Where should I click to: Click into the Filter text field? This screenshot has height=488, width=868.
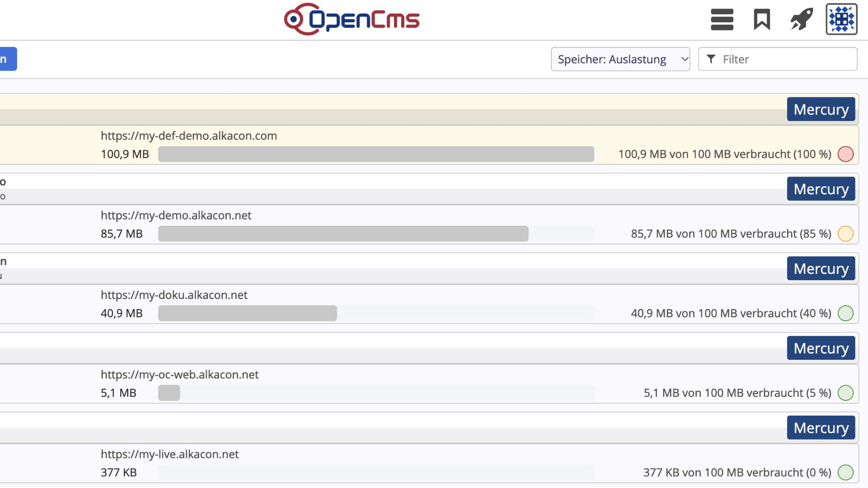pyautogui.click(x=778, y=59)
